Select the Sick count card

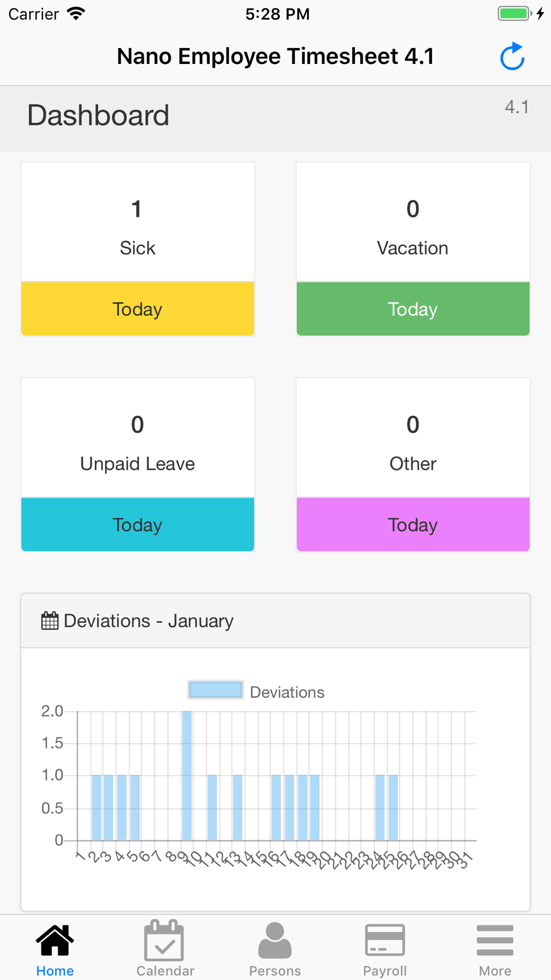pos(138,222)
